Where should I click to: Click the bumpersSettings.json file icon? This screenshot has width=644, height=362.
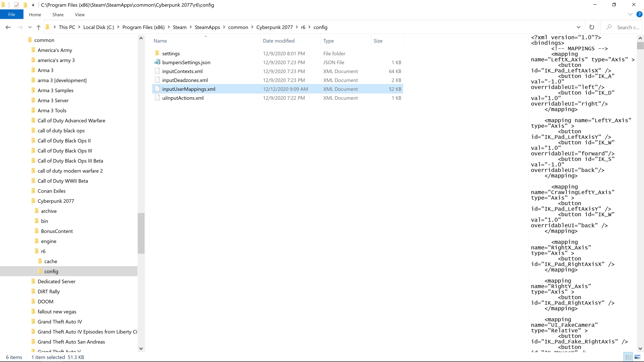(x=157, y=62)
